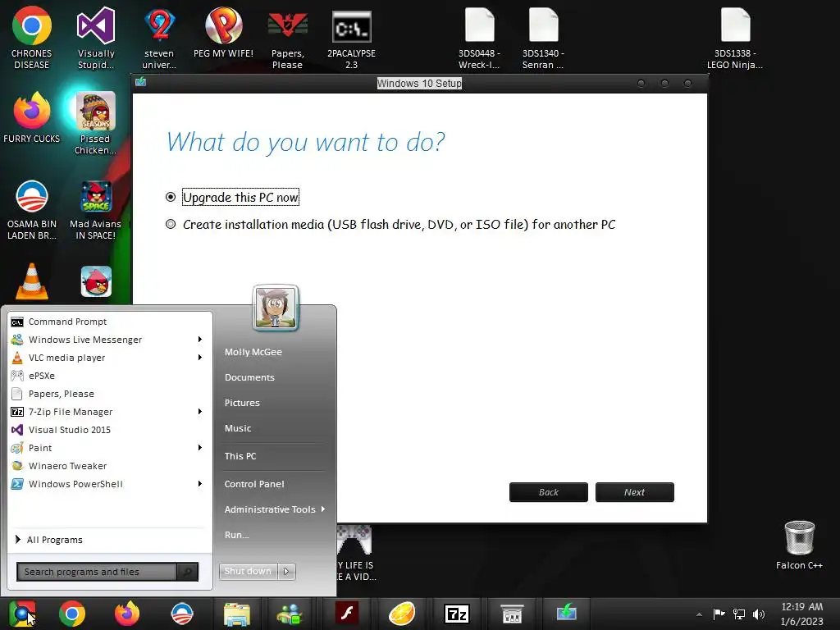Open Chrome from the taskbar
The width and height of the screenshot is (840, 630).
tap(72, 614)
